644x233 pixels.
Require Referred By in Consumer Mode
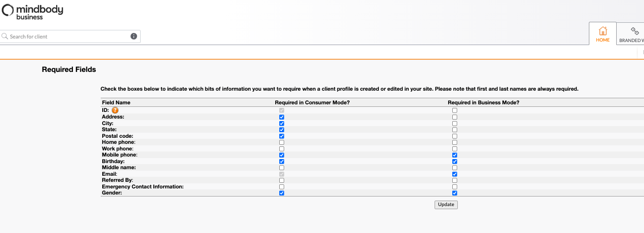click(282, 180)
